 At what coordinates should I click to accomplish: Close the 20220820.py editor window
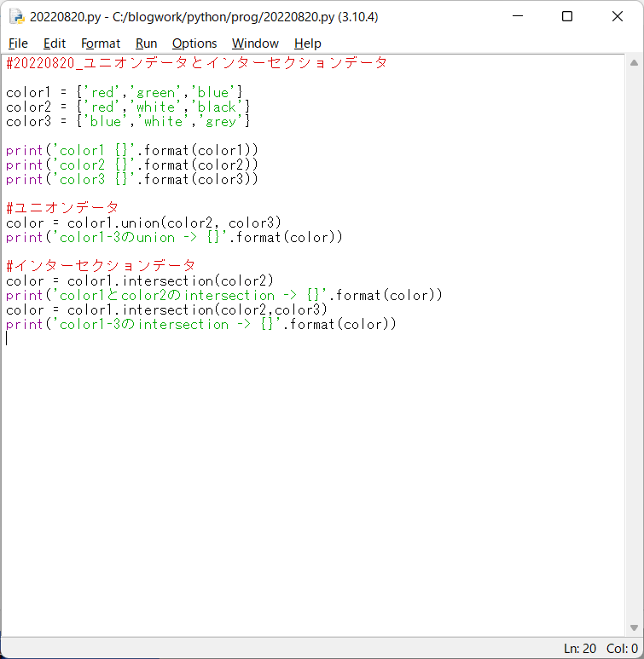click(617, 16)
